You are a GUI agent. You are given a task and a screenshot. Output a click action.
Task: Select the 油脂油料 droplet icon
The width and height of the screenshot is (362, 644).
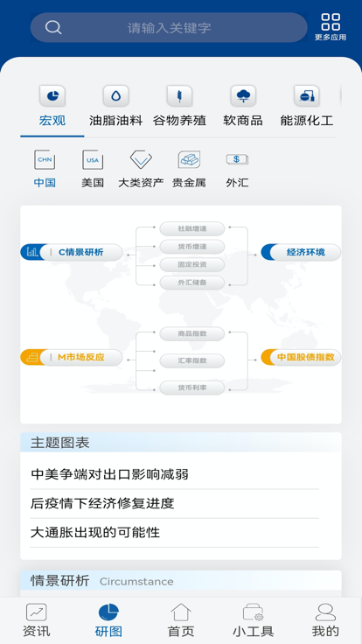pyautogui.click(x=116, y=95)
